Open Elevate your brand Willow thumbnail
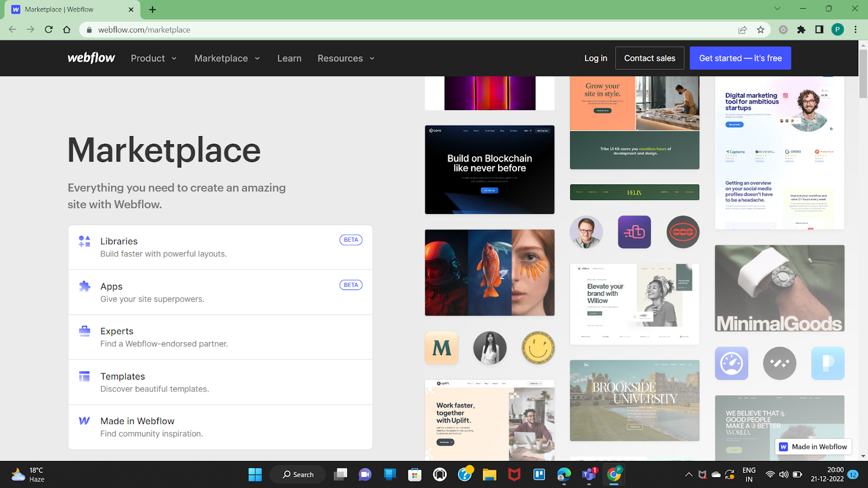Screen dimensions: 868x488 click(635, 304)
